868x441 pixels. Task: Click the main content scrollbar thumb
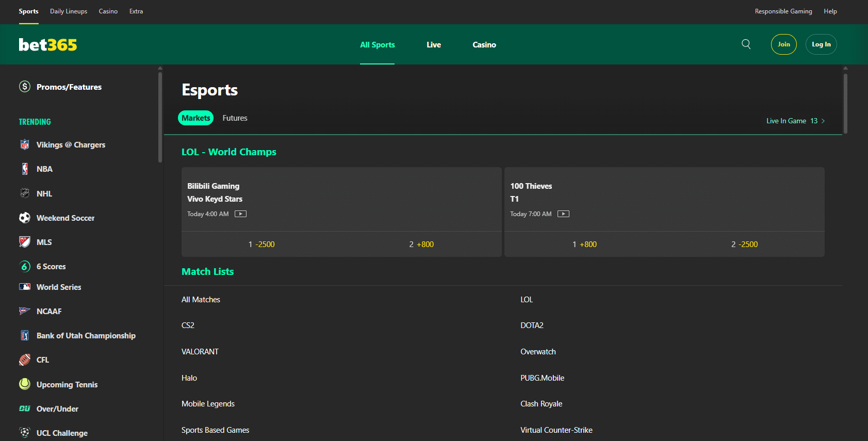(845, 103)
